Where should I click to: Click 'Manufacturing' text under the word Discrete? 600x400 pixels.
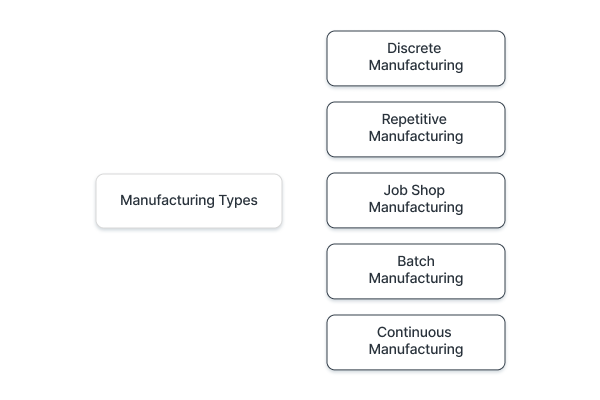416,65
